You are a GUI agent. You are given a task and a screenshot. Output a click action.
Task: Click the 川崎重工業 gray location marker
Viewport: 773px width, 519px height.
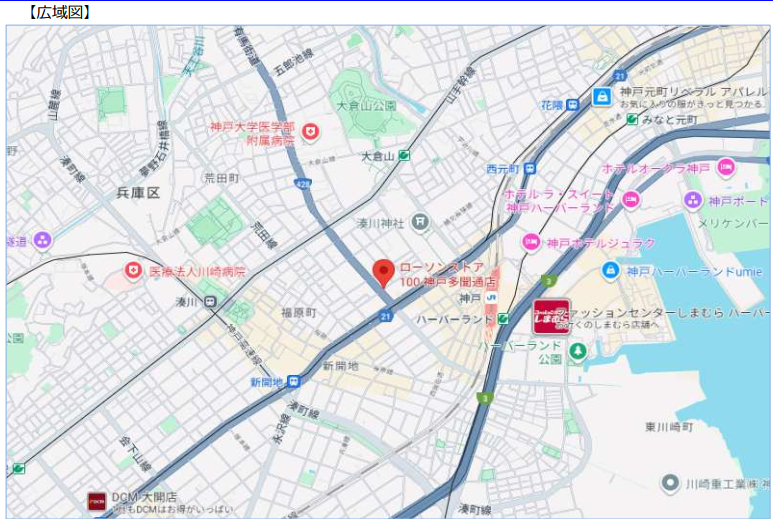tap(670, 483)
